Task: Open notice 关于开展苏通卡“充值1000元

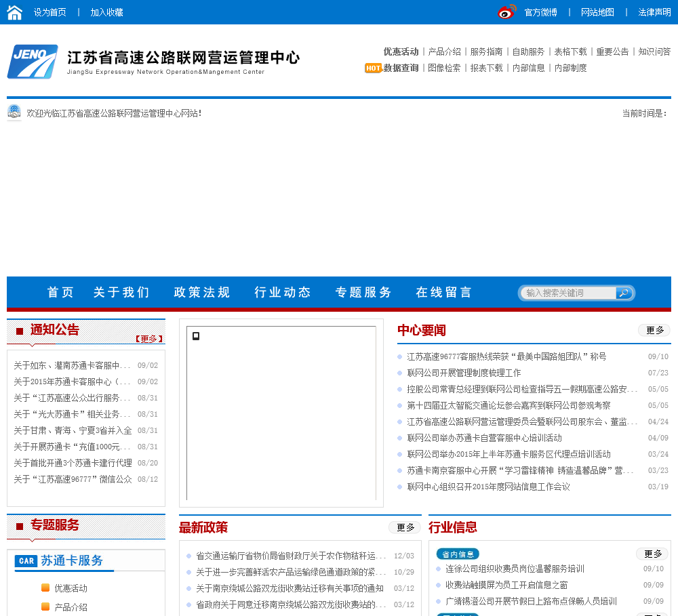Action: click(x=72, y=447)
